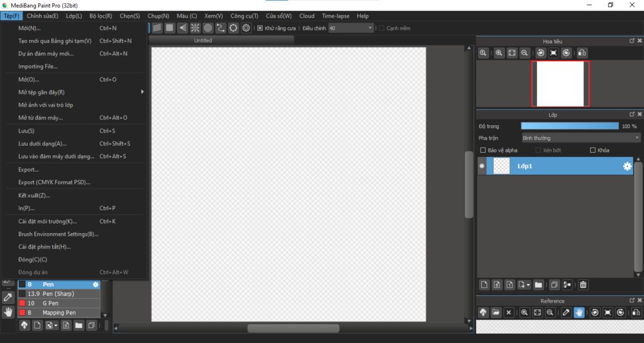This screenshot has width=644, height=343.
Task: Click the canvas vertical scrollbar thumb
Action: coord(469,185)
